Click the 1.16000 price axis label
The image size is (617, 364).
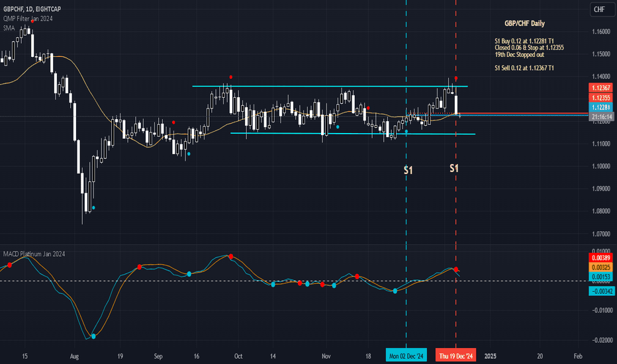coord(601,32)
